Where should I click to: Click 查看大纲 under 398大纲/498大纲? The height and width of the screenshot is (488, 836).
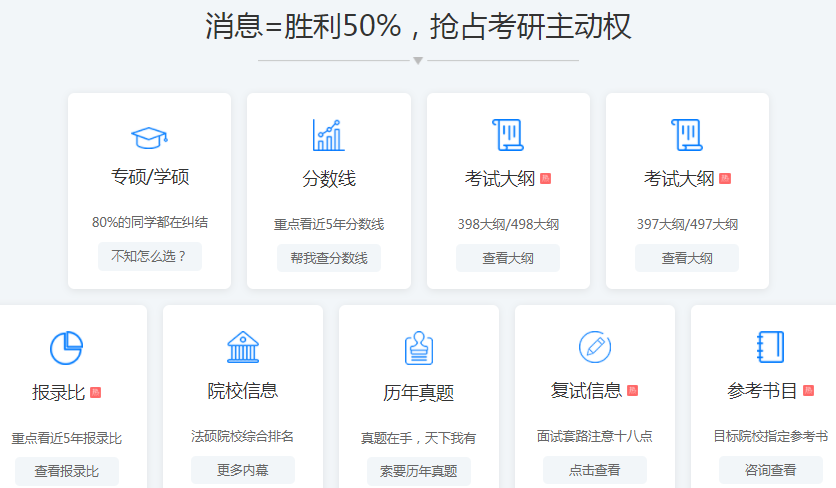tap(508, 258)
